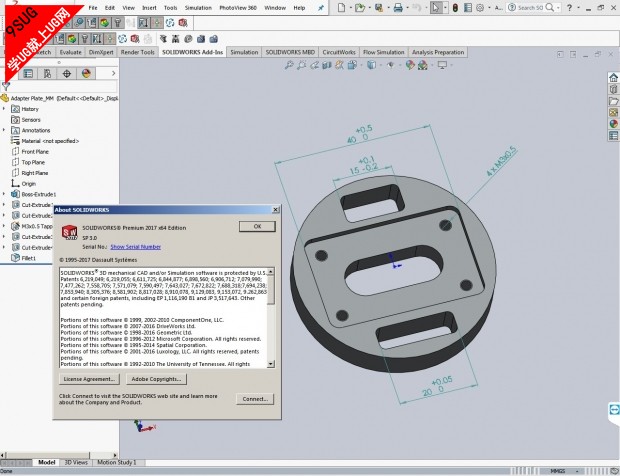Image resolution: width=620 pixels, height=476 pixels.
Task: Expand the Annotations tree node
Action: [4, 130]
